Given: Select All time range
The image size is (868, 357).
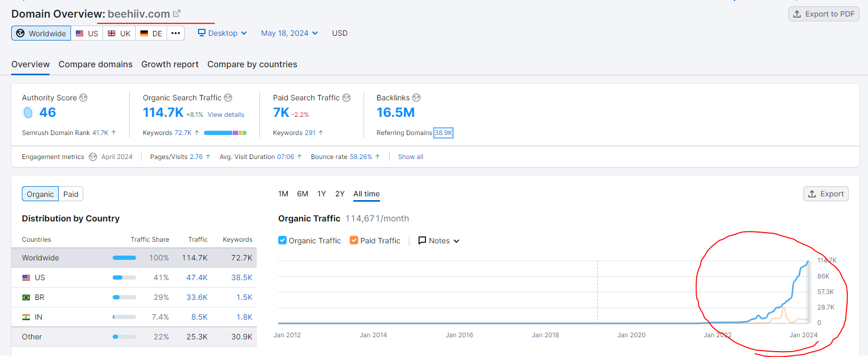Looking at the screenshot, I should 367,194.
